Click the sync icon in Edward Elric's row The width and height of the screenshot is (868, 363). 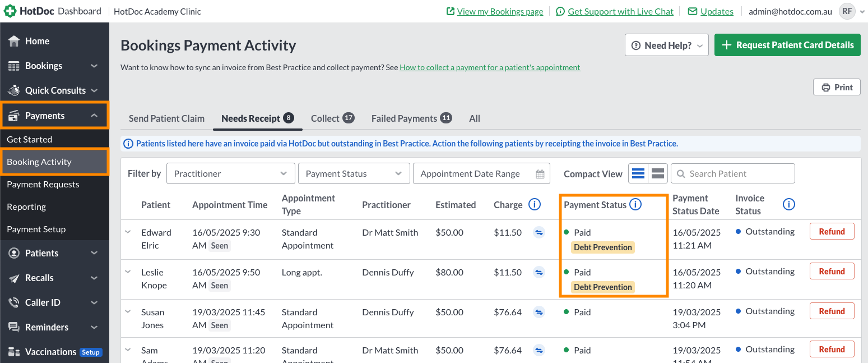coord(539,232)
